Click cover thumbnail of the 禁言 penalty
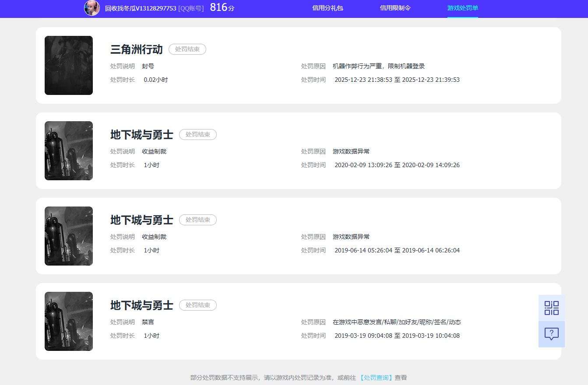The height and width of the screenshot is (385, 588). 69,321
